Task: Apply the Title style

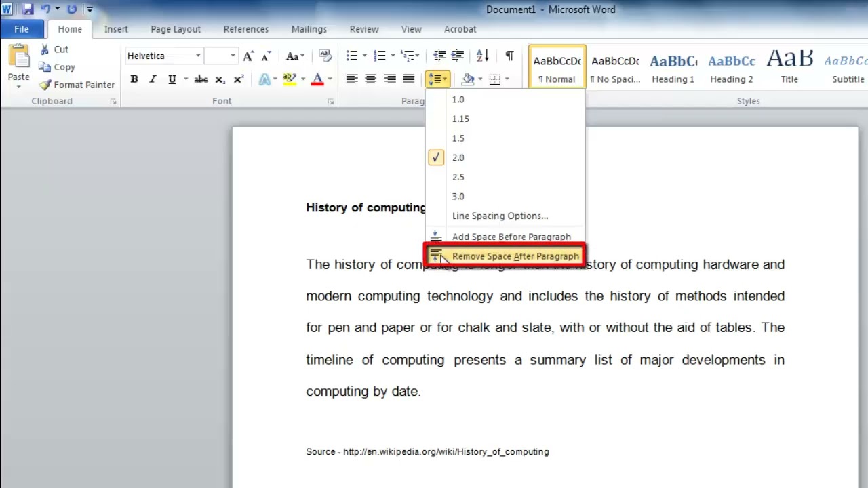Action: (x=789, y=68)
